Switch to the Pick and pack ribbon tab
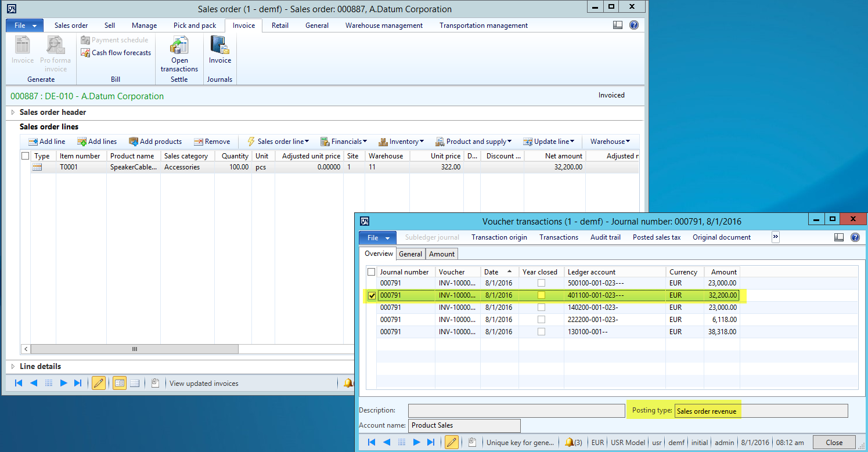Image resolution: width=868 pixels, height=452 pixels. [x=195, y=26]
